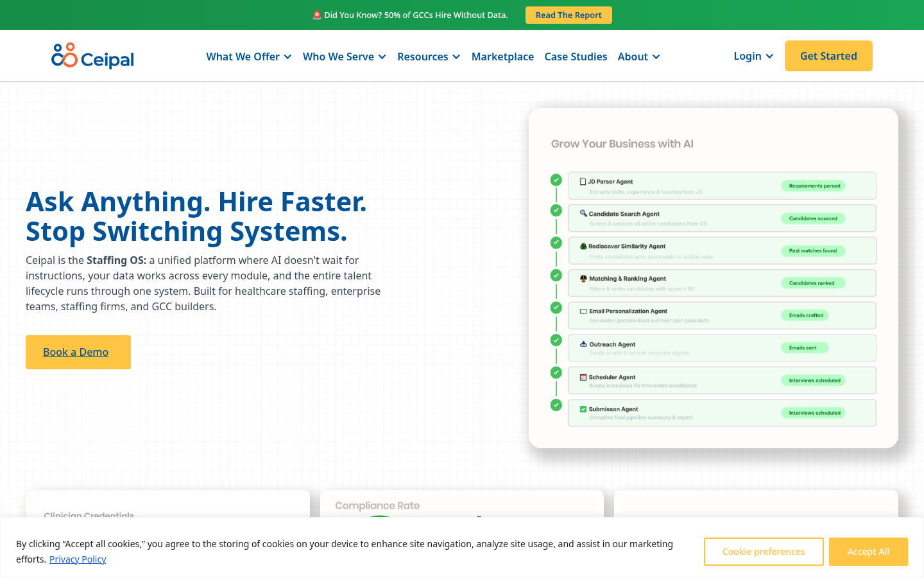Click the Get Started button
924x578 pixels.
(828, 56)
